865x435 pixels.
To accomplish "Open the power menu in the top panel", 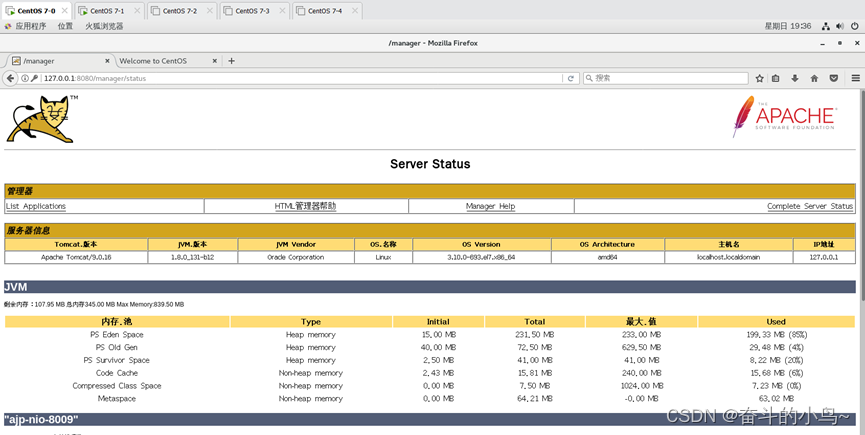I will pos(853,26).
